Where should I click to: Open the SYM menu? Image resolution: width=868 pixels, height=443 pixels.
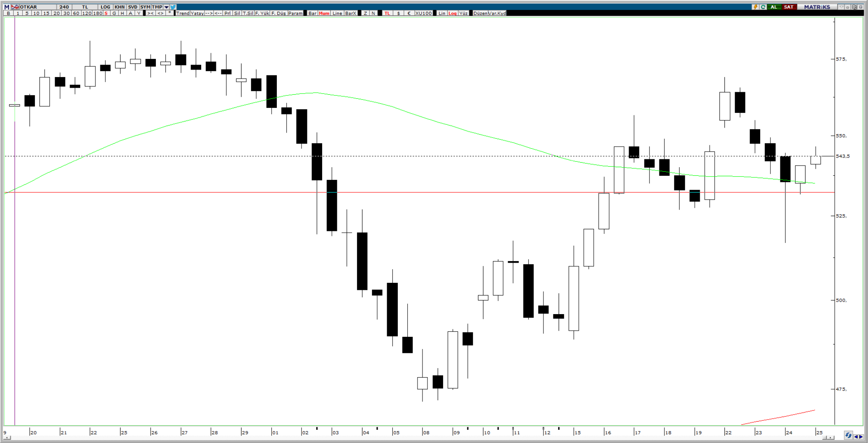(145, 7)
